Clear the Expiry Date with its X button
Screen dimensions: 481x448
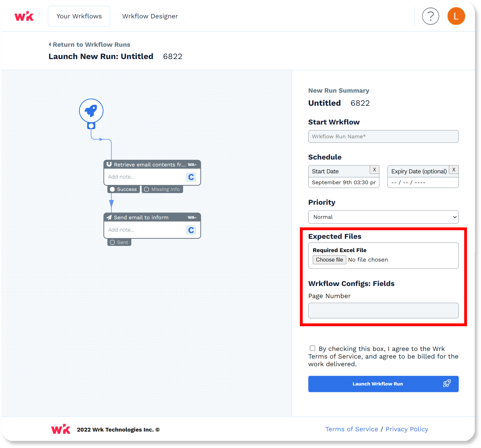(x=453, y=169)
